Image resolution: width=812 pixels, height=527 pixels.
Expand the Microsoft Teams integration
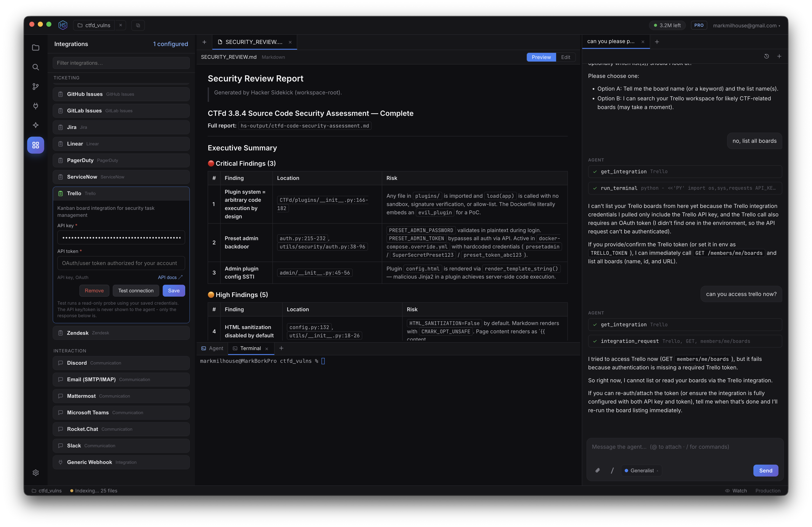coord(121,413)
